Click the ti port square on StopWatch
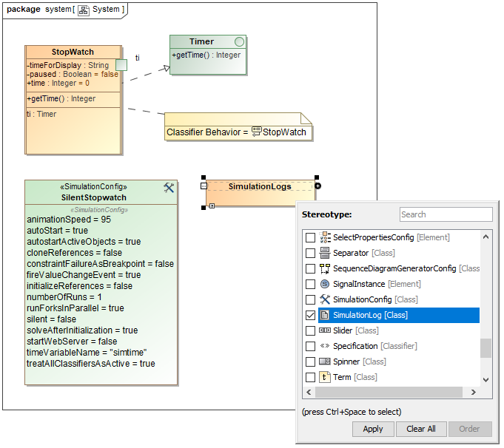Viewport: 504px width, 448px height. [x=121, y=65]
